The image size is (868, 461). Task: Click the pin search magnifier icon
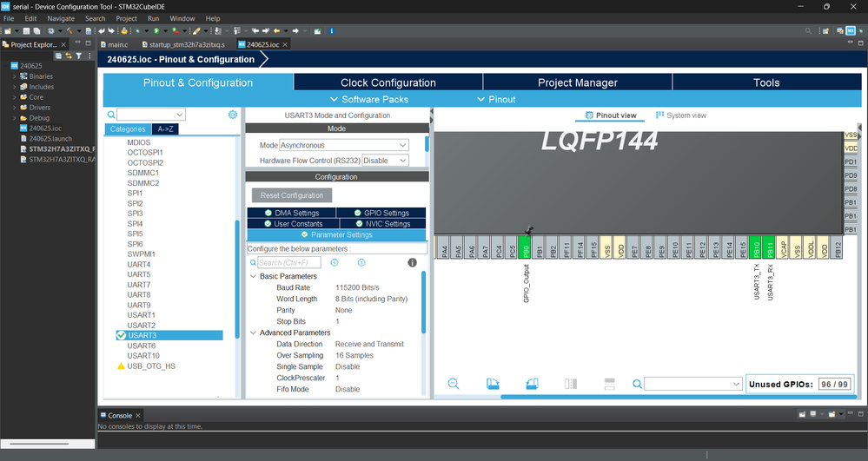pyautogui.click(x=637, y=384)
